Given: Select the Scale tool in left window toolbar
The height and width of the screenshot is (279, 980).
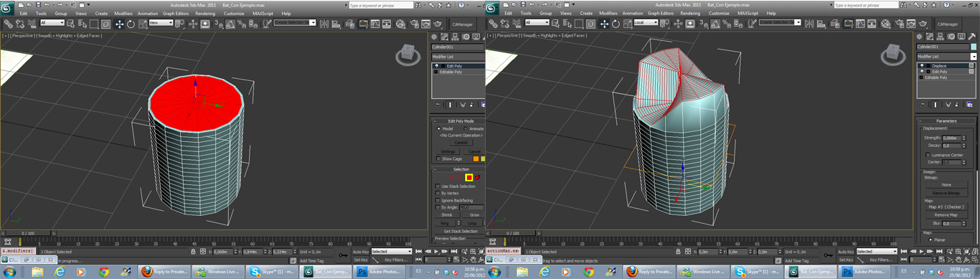Looking at the screenshot, I should (x=143, y=24).
